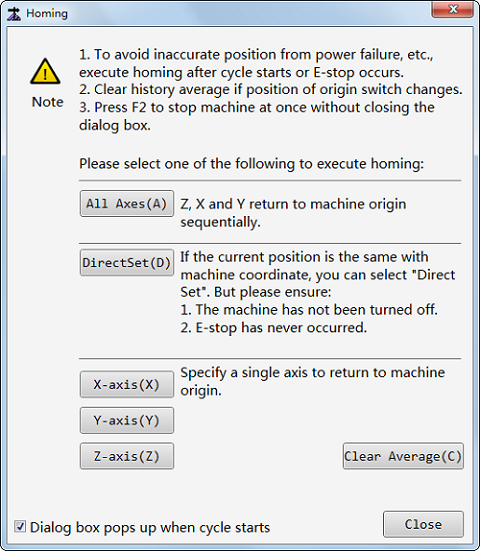This screenshot has height=551, width=480.
Task: Click the 'Specify a single axis' description text
Action: [313, 381]
